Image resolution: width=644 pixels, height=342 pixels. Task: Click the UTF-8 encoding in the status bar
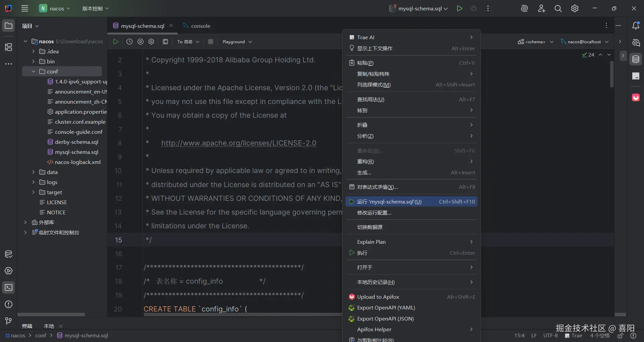[x=550, y=336]
